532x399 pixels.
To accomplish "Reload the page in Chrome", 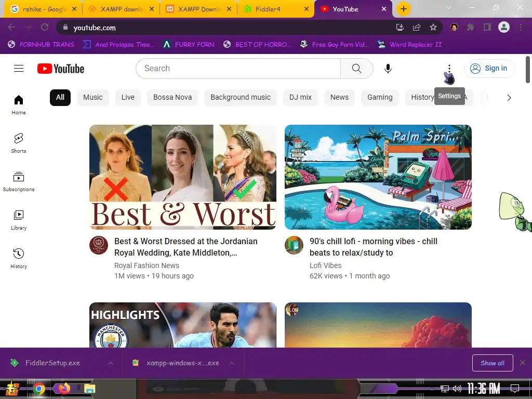I will 45,27.
